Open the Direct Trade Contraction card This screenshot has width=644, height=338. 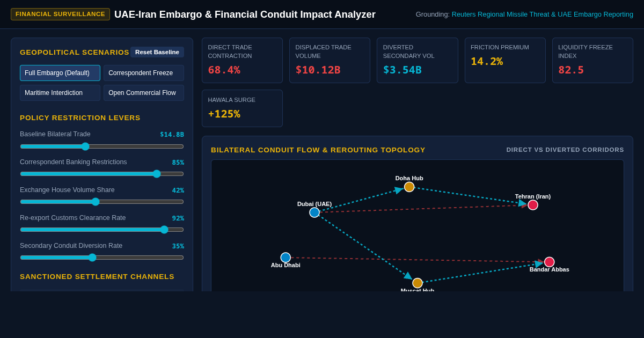pos(242,60)
